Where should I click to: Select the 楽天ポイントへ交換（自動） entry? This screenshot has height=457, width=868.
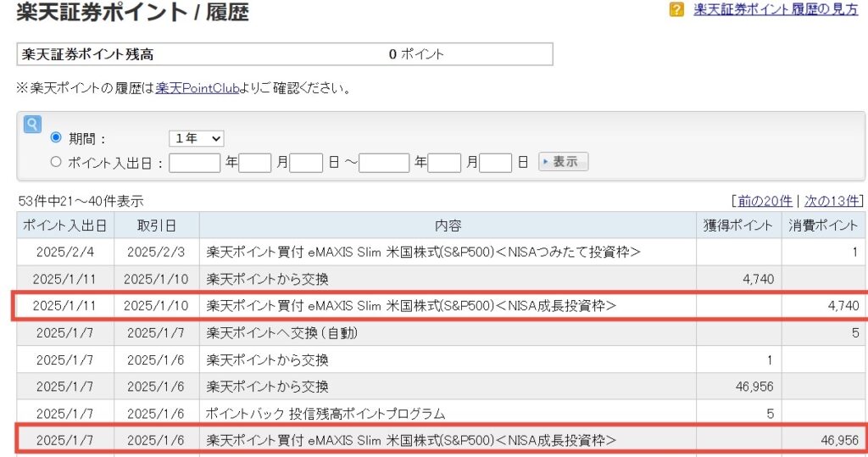281,333
